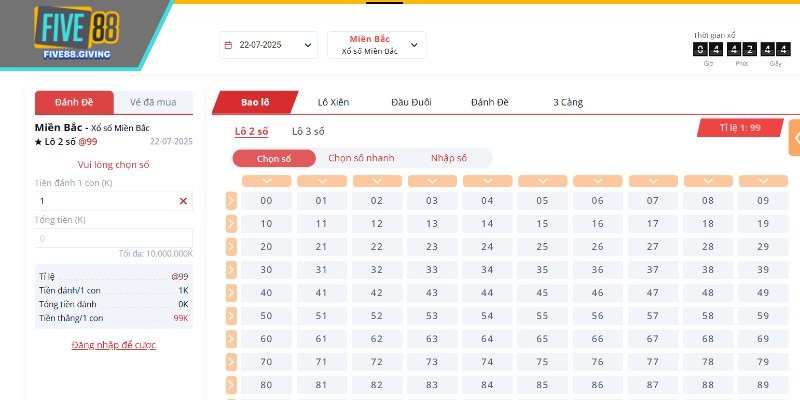Click the row arrow beside number 70

pyautogui.click(x=231, y=361)
